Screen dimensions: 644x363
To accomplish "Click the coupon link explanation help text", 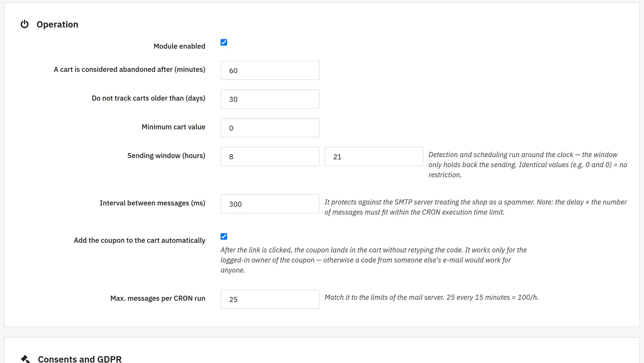I will pyautogui.click(x=374, y=260).
